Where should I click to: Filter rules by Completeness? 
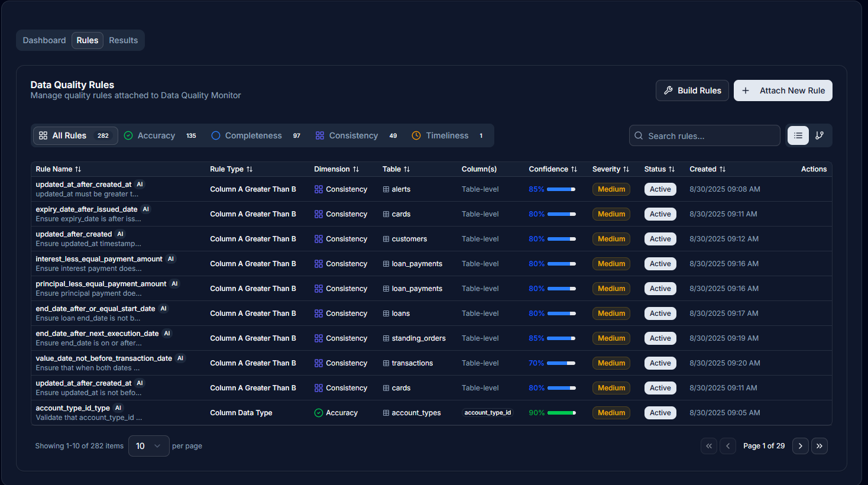click(x=256, y=135)
